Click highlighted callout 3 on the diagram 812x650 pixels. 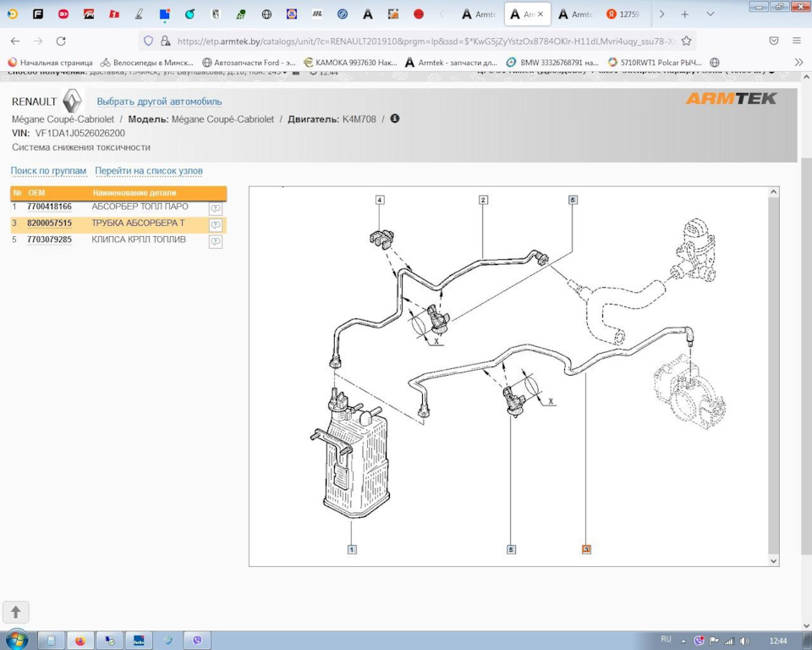tap(586, 549)
